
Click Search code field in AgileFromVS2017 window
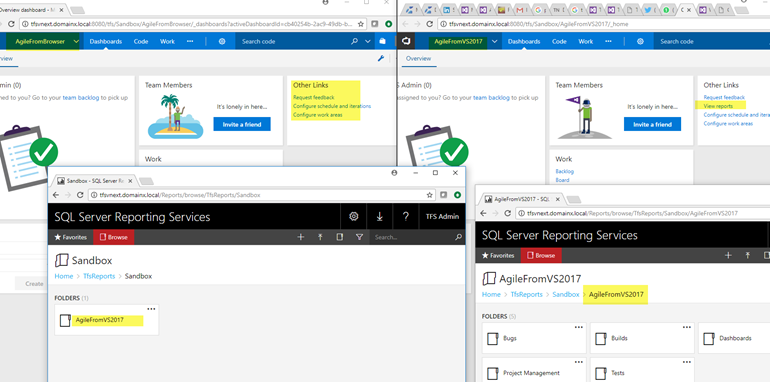713,42
